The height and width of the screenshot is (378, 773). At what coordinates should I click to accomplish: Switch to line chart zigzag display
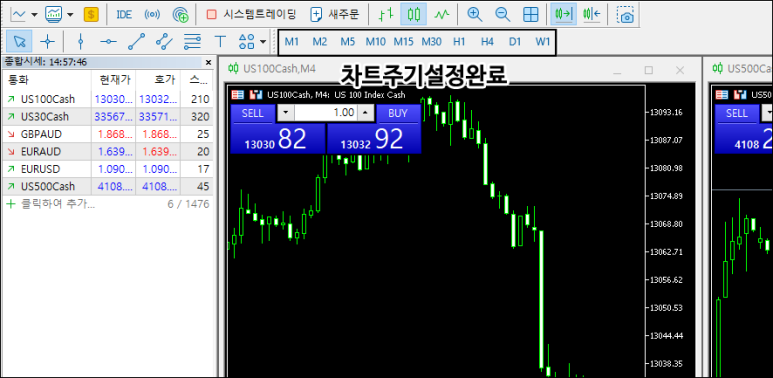point(442,15)
